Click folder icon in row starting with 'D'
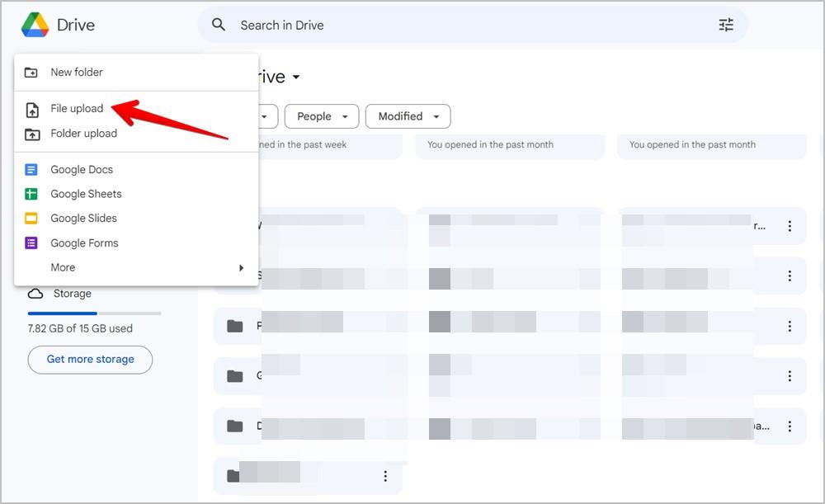 click(234, 426)
